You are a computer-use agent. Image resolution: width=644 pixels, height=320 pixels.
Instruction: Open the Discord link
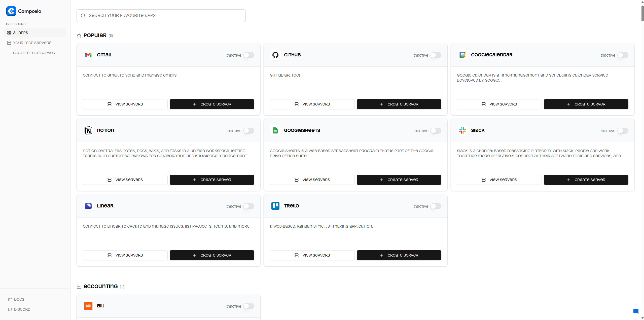[19, 309]
